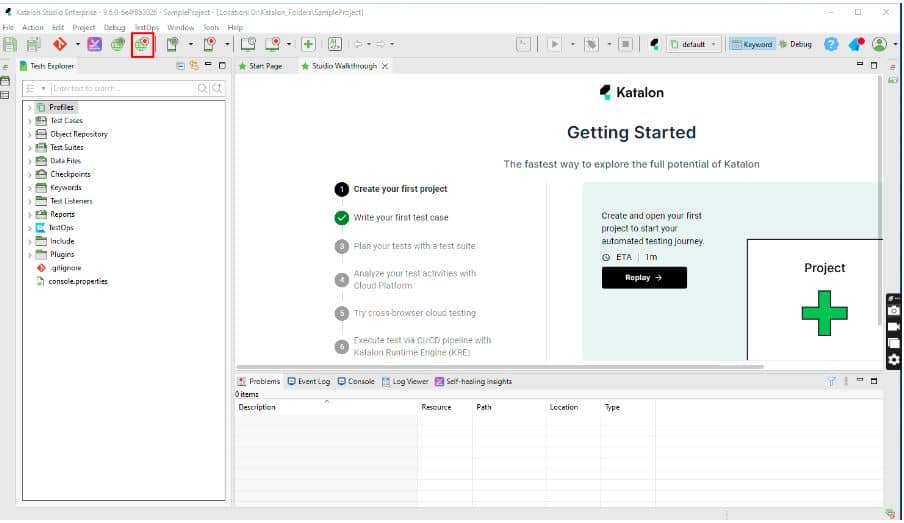Open the Spy Mobile dropdown arrow
Image resolution: width=904 pixels, height=523 pixels.
point(190,44)
